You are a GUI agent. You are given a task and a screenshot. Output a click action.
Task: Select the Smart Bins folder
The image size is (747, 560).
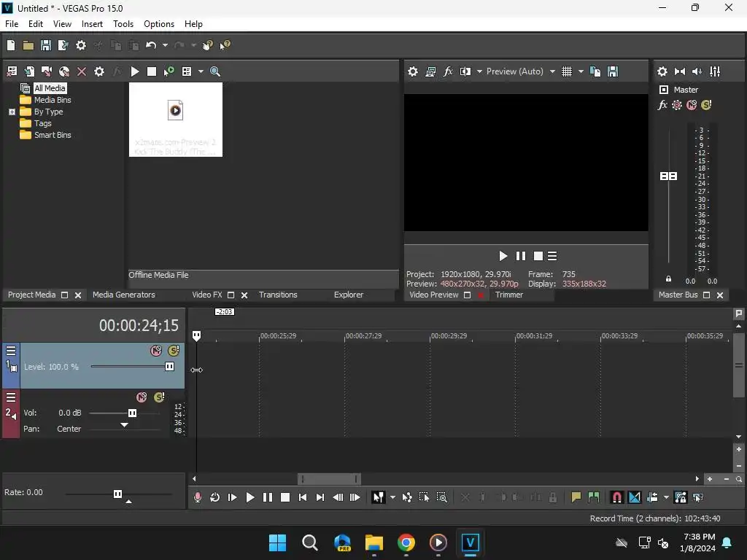[46, 135]
